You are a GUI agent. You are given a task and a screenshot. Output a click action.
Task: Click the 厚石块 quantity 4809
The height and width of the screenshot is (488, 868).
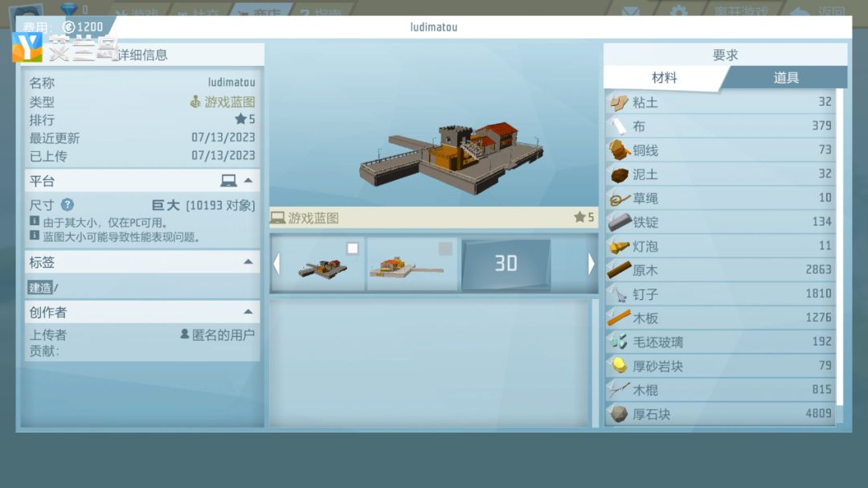(x=818, y=414)
